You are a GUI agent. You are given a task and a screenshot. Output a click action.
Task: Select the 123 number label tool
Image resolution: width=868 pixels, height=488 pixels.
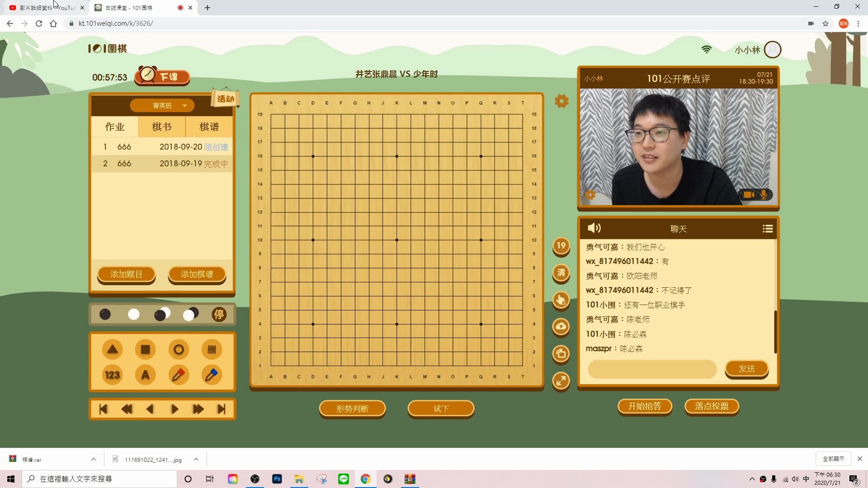pyautogui.click(x=113, y=375)
